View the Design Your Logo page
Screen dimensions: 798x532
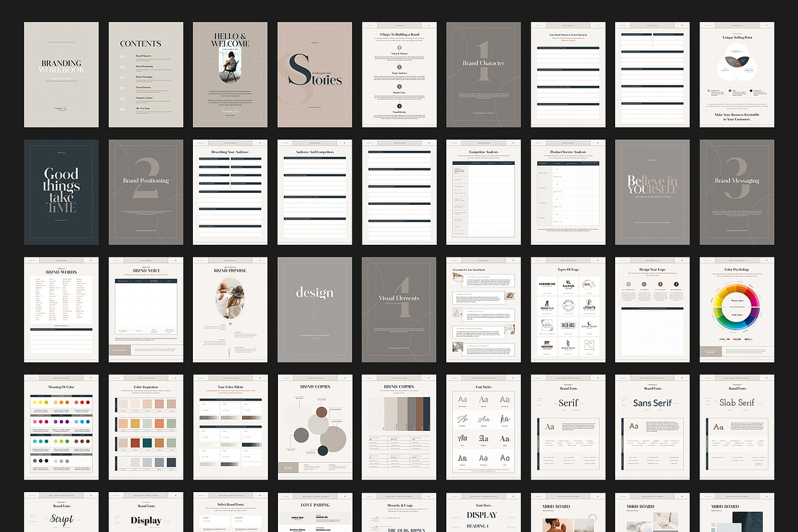[x=652, y=309]
